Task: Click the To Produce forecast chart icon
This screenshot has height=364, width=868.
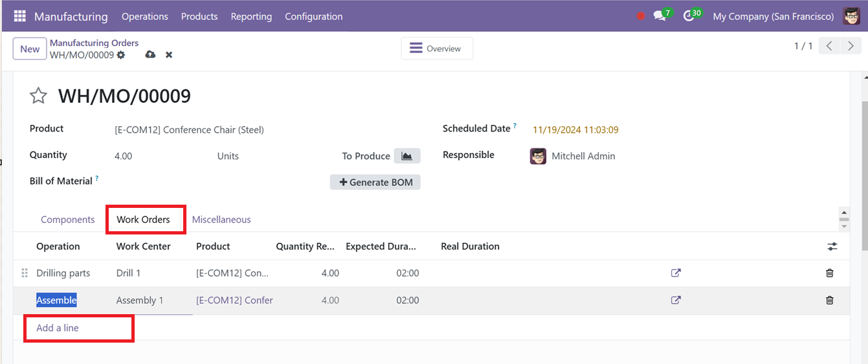Action: (407, 155)
